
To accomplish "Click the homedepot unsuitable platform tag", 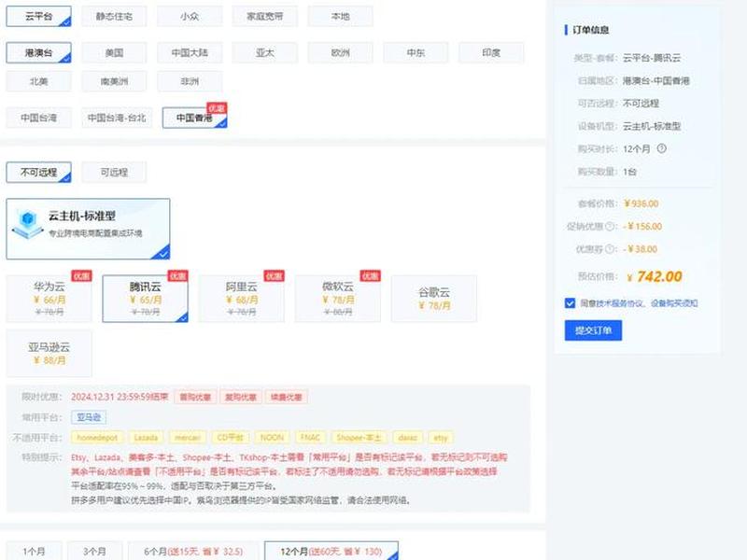I will (97, 438).
